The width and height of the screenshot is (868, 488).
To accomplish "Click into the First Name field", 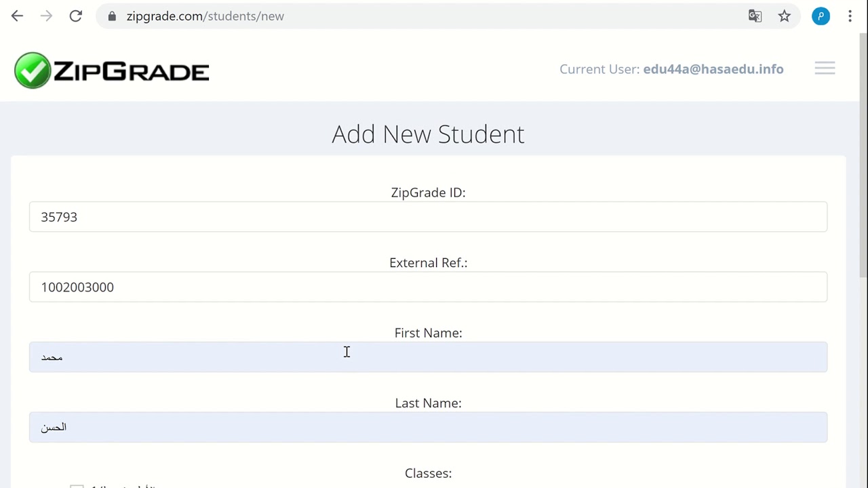I will click(x=428, y=357).
